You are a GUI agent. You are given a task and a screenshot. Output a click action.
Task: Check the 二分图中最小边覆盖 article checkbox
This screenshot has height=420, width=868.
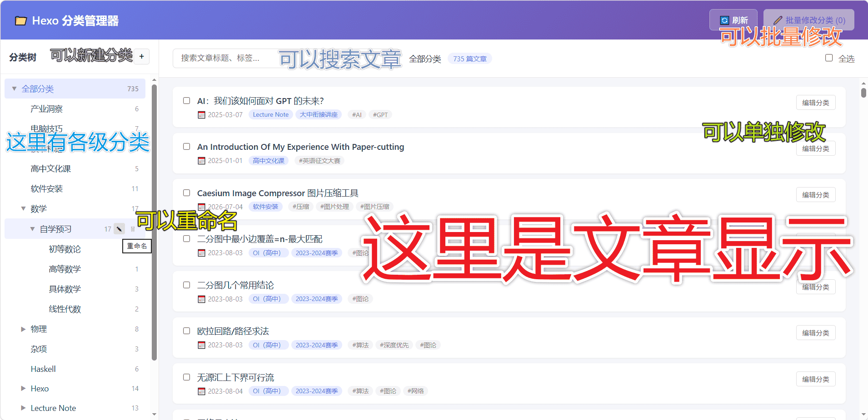pyautogui.click(x=186, y=239)
